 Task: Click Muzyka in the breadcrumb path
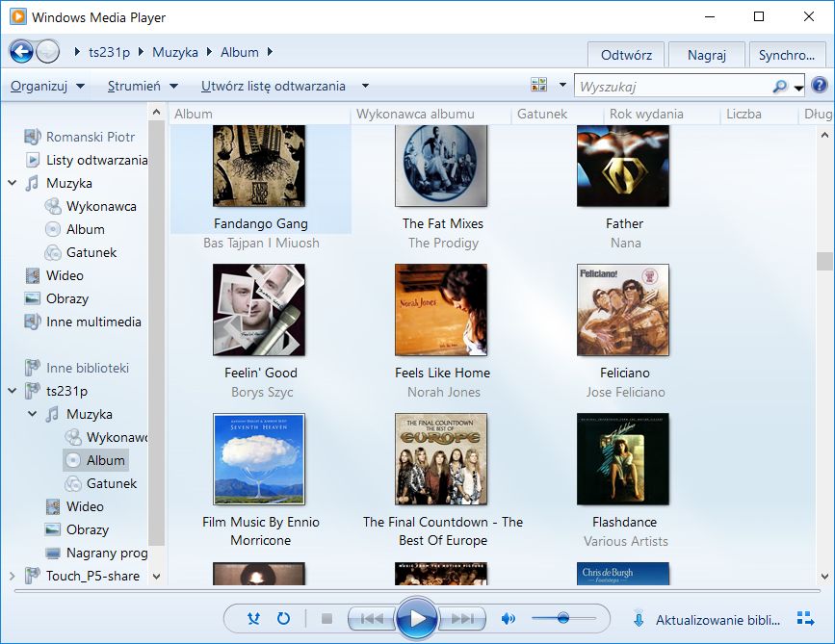tap(174, 52)
